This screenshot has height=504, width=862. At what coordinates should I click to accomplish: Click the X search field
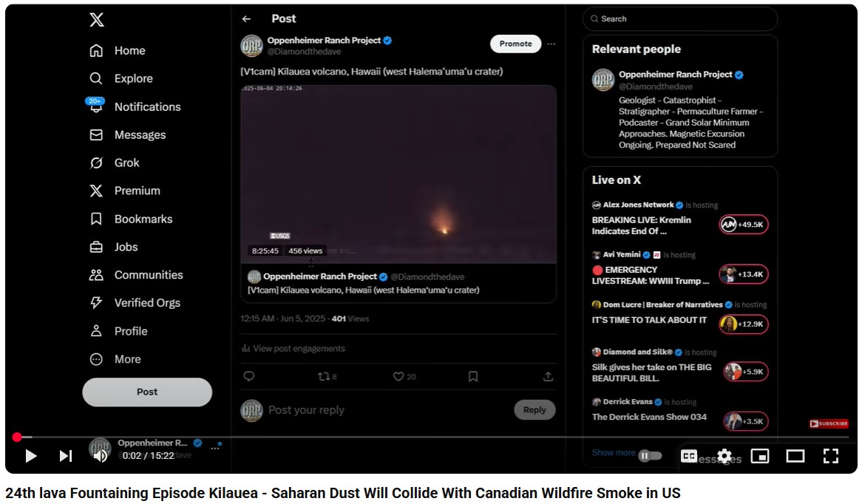[x=680, y=19]
